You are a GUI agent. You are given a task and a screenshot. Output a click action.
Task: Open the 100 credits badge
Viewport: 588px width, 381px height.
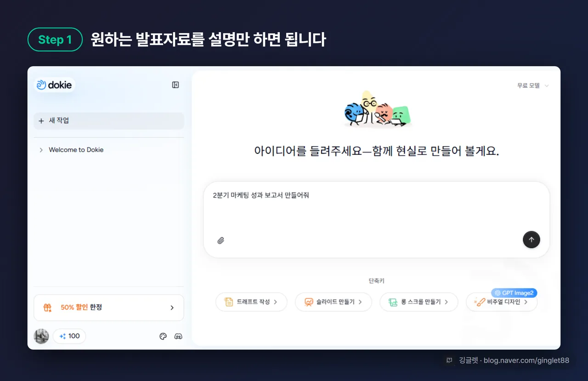pos(69,336)
